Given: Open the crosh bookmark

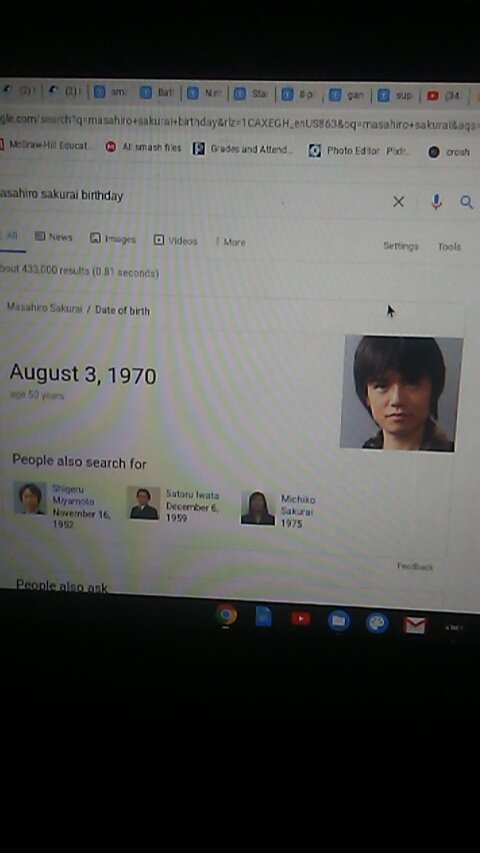Looking at the screenshot, I should (450, 152).
